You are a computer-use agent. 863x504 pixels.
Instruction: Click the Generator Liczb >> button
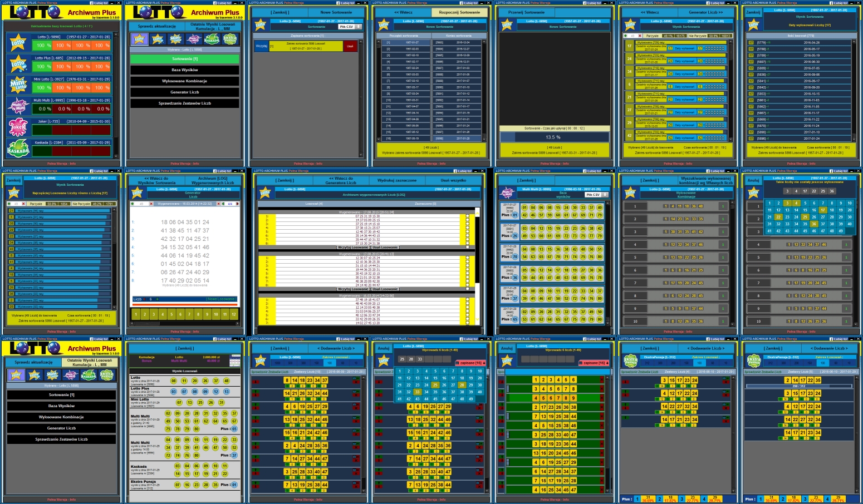[x=705, y=12]
